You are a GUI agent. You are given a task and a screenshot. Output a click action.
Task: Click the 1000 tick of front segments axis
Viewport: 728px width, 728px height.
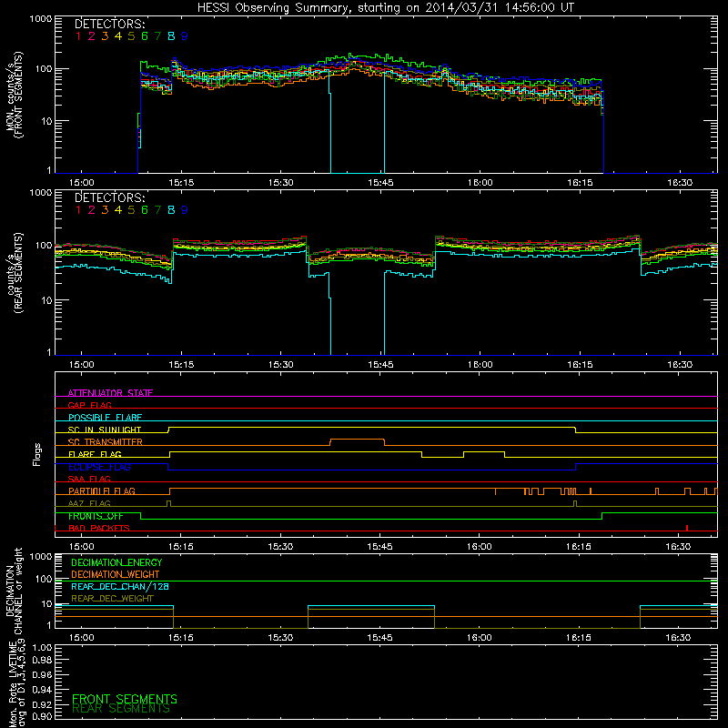[x=41, y=18]
